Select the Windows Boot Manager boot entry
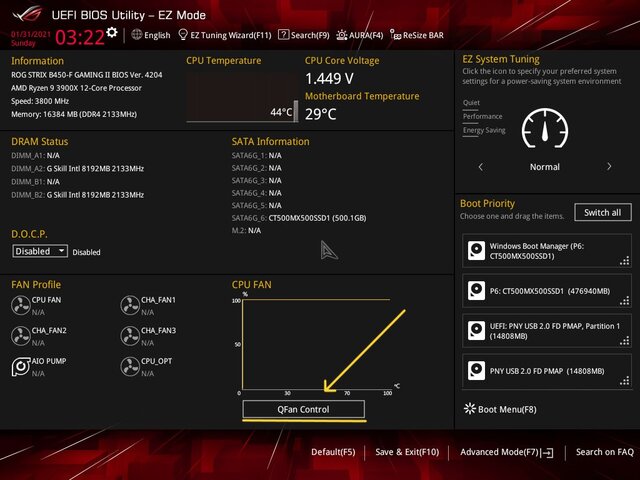 [x=547, y=251]
